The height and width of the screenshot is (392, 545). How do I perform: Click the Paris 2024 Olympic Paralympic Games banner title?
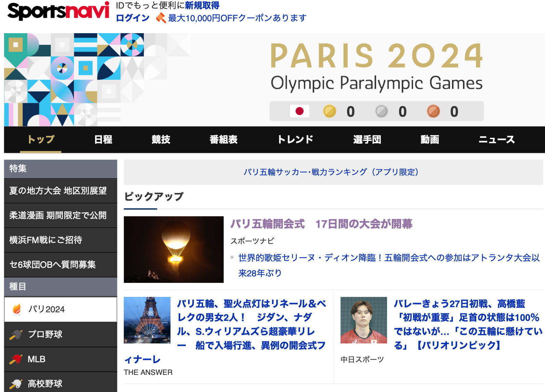point(376,68)
